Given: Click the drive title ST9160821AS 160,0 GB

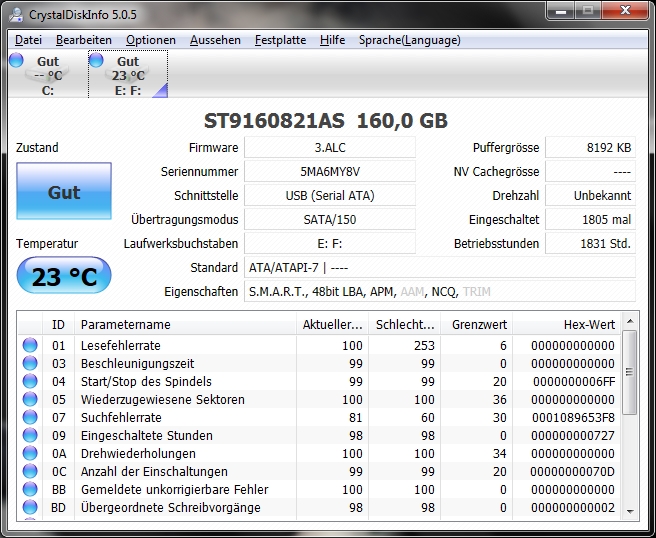Looking at the screenshot, I should pyautogui.click(x=326, y=121).
